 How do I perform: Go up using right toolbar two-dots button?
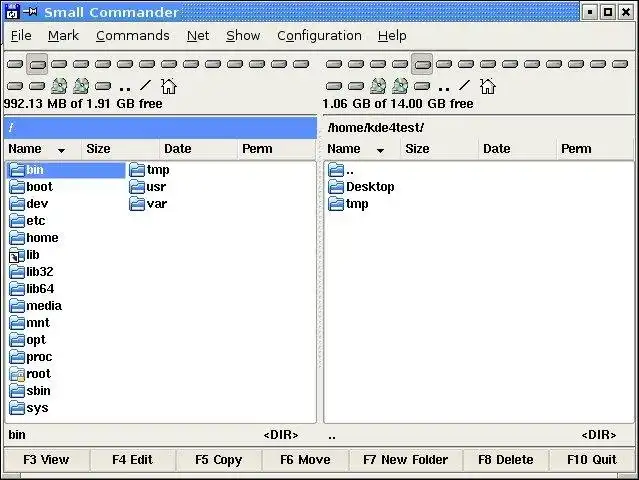click(x=444, y=86)
